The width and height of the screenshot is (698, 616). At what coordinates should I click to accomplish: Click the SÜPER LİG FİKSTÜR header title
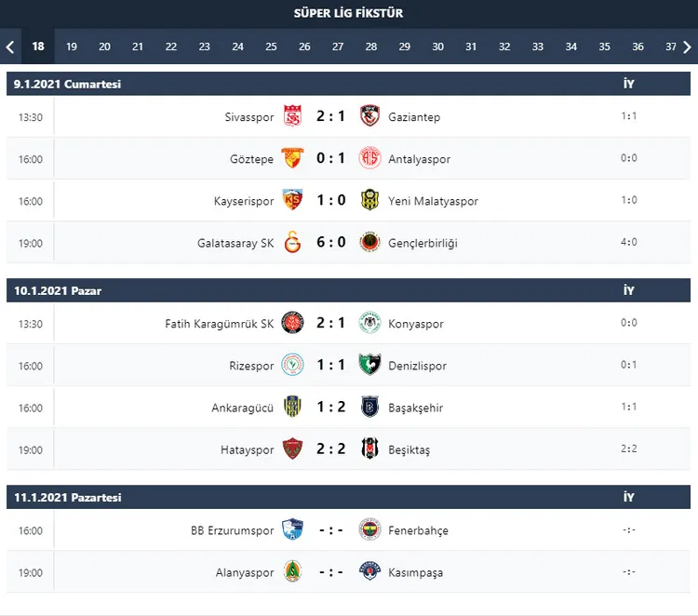(348, 13)
